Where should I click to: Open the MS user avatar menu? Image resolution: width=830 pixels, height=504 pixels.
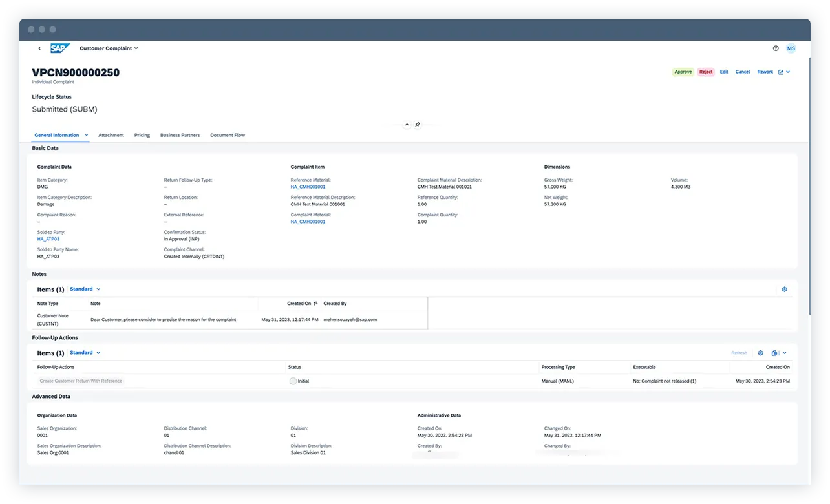[791, 48]
